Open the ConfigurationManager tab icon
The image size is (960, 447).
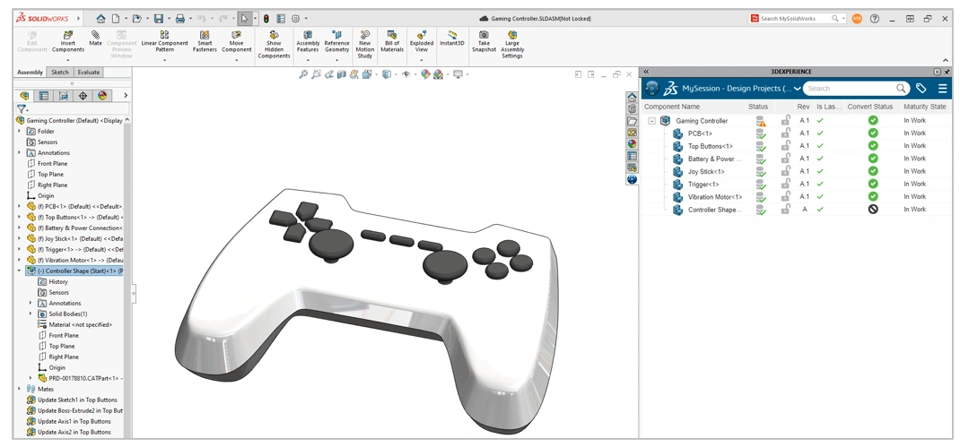point(63,96)
